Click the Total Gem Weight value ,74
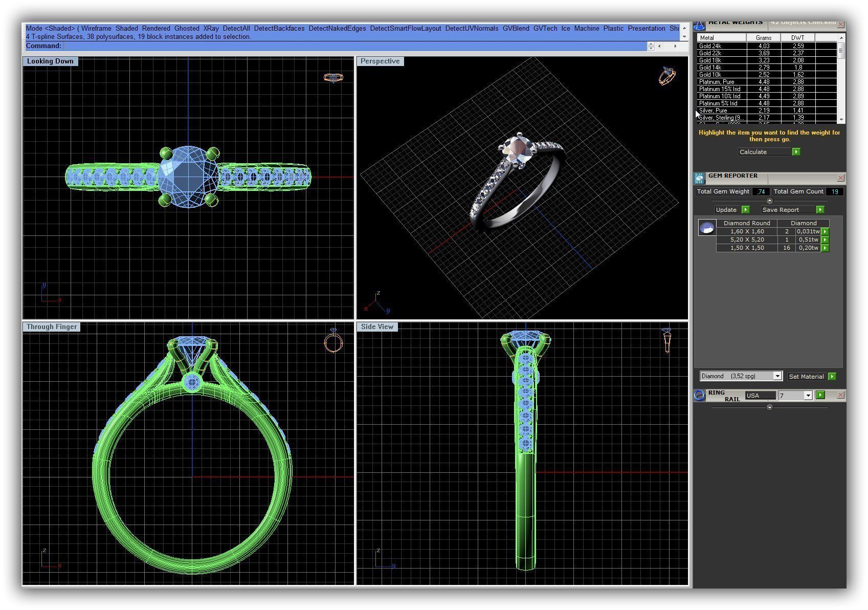The height and width of the screenshot is (610, 868). 761,192
